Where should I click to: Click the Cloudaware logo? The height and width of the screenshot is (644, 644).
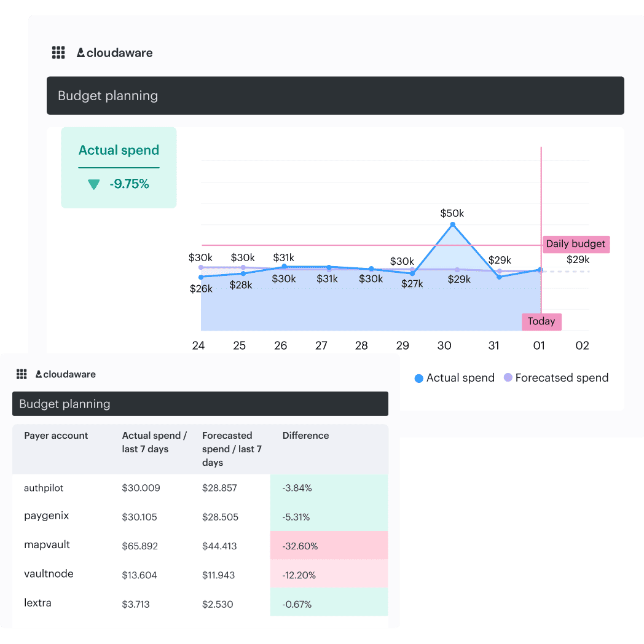(114, 53)
